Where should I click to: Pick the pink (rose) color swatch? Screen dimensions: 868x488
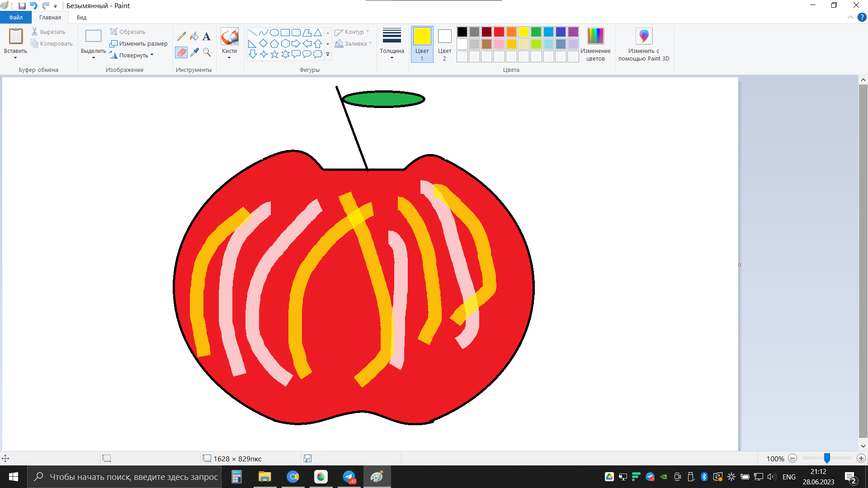pos(499,44)
